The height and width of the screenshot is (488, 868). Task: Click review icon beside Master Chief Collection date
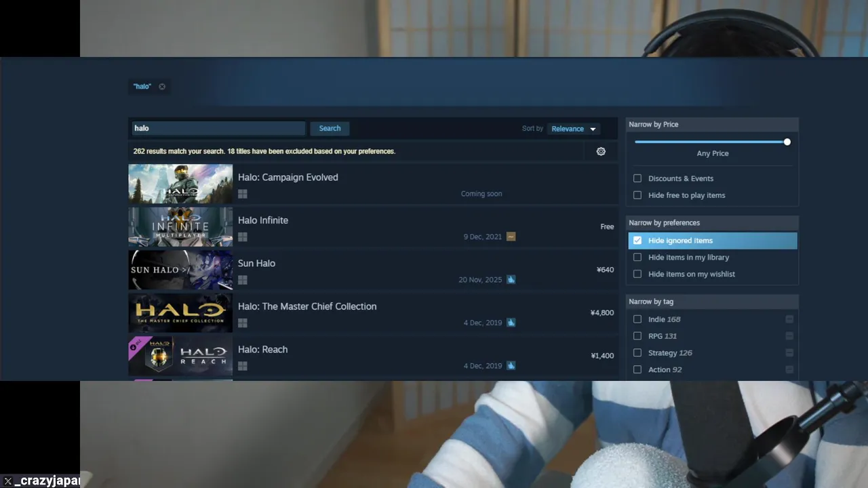click(511, 323)
